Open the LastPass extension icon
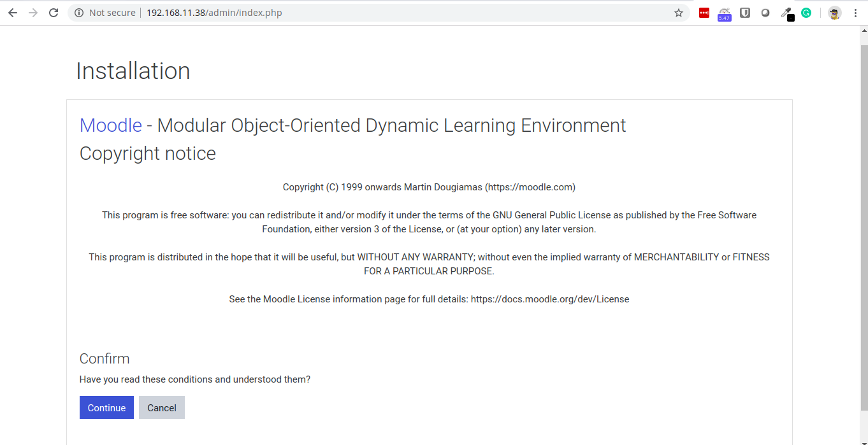This screenshot has width=868, height=445. (704, 13)
